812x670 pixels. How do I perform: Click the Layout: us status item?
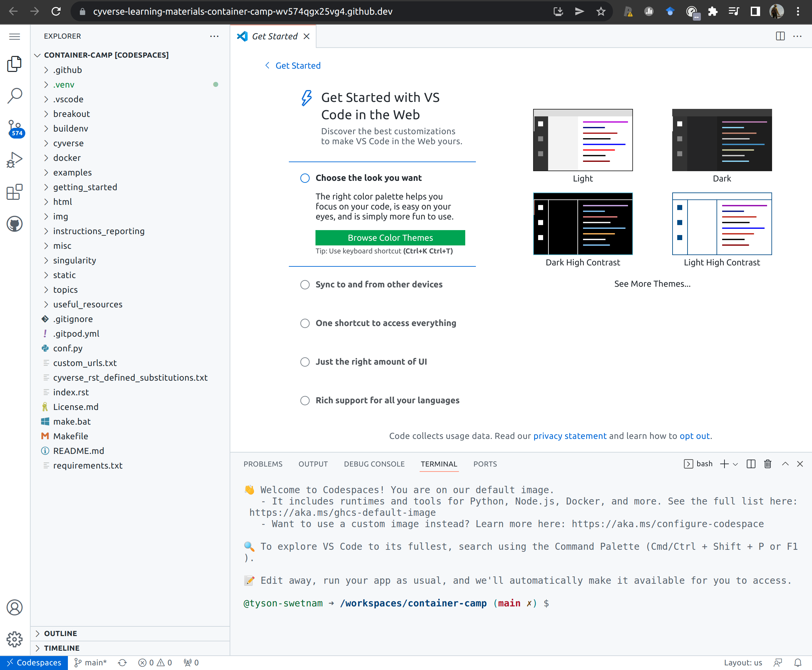(743, 663)
